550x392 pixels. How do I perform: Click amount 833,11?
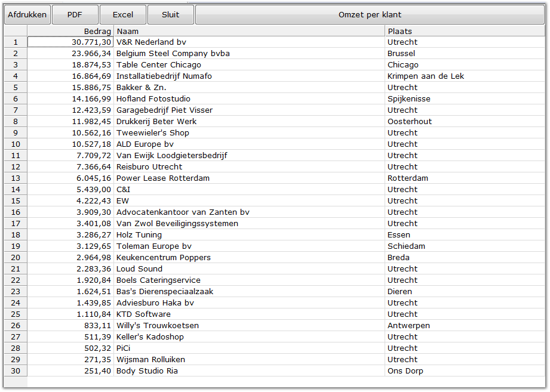click(70, 325)
